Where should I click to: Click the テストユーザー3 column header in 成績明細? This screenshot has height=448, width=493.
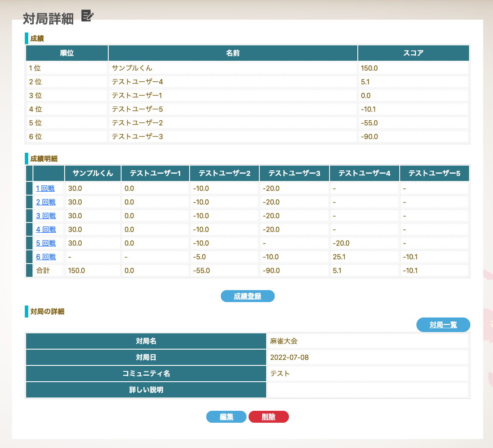294,173
